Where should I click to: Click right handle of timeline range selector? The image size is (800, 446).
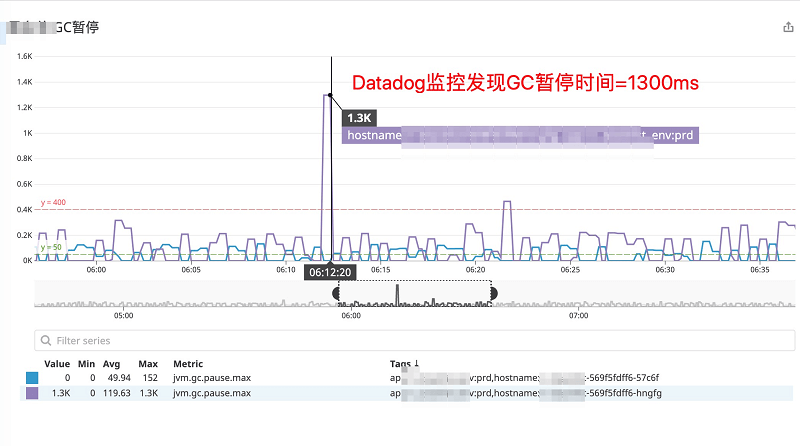(x=492, y=293)
